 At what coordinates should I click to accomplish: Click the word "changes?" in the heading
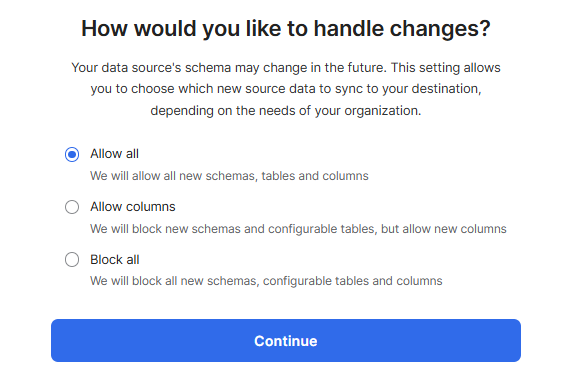coord(440,28)
